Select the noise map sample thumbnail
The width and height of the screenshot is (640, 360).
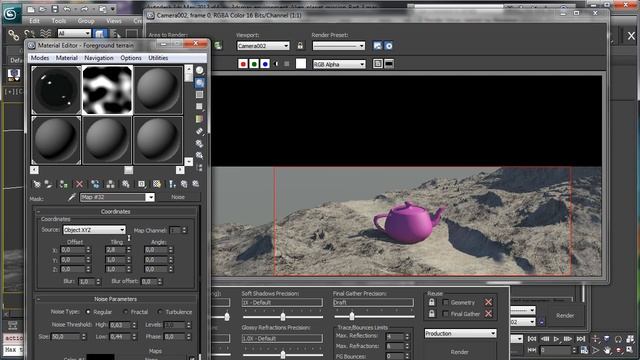click(x=107, y=90)
